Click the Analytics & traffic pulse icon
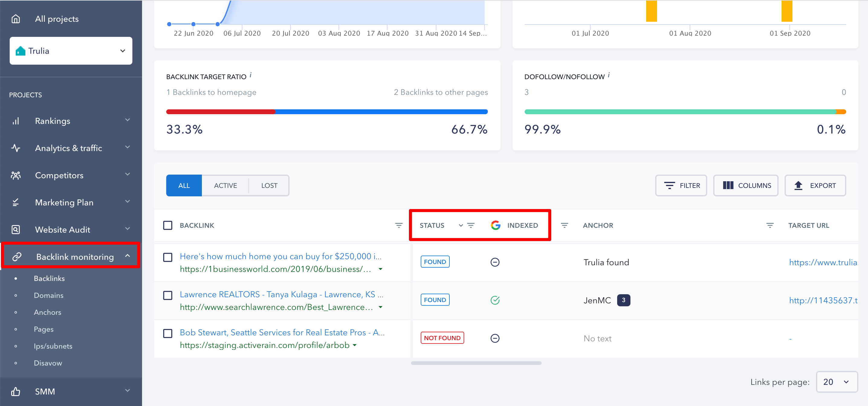This screenshot has height=406, width=868. (x=16, y=148)
